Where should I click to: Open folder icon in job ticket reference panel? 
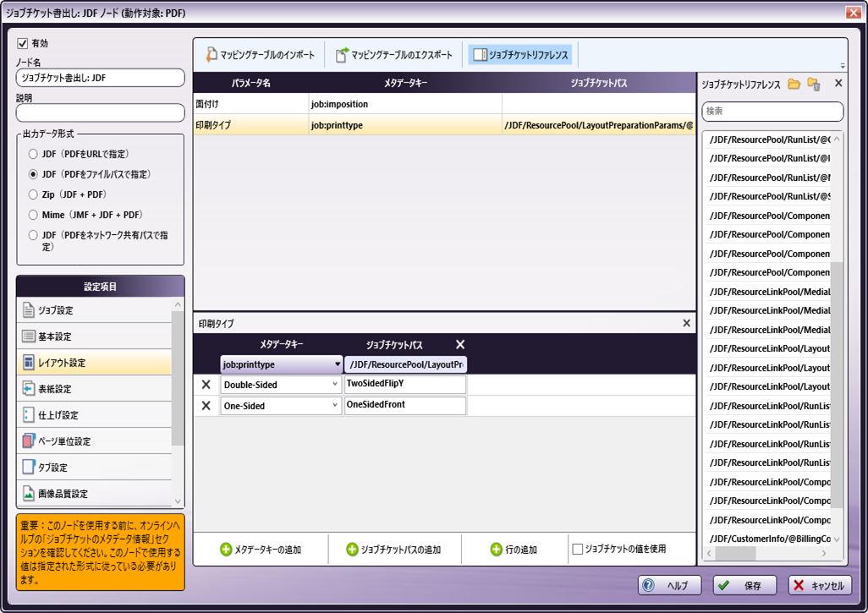tap(794, 84)
